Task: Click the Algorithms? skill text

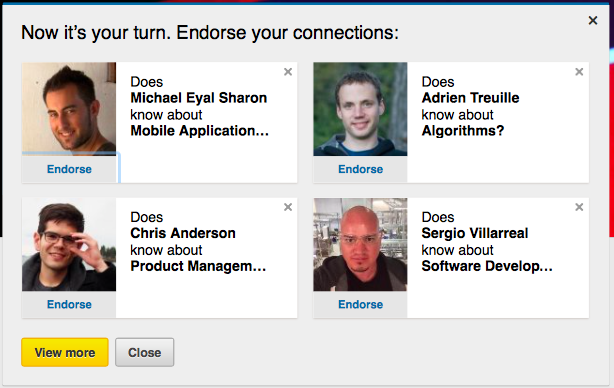Action: [x=463, y=131]
